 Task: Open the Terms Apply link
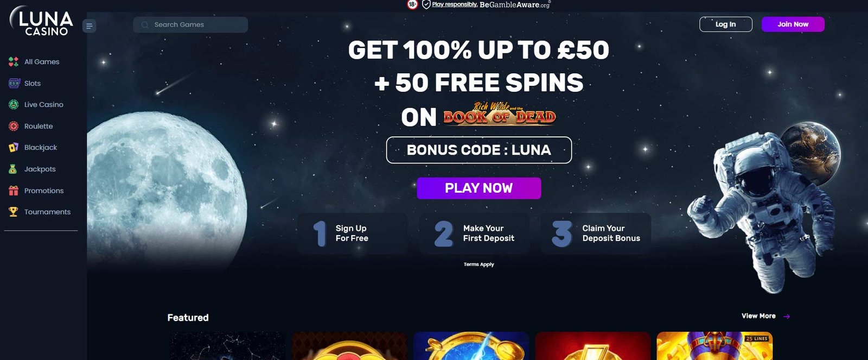(479, 264)
